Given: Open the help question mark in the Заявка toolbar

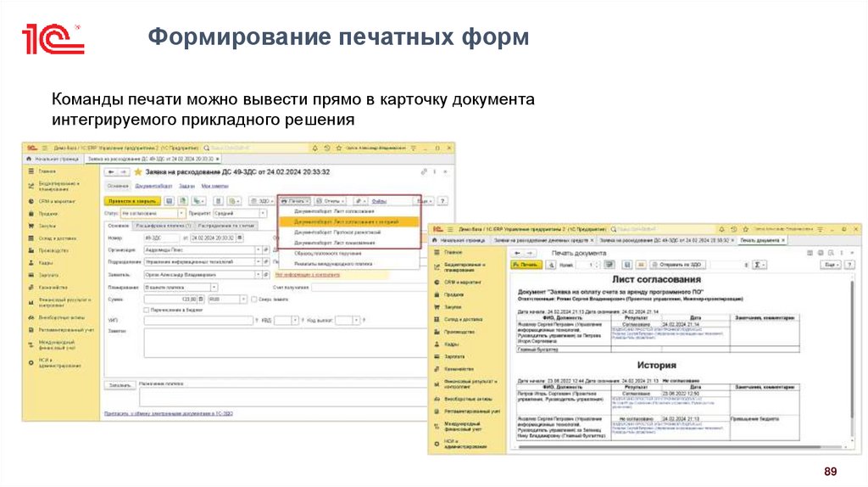Looking at the screenshot, I should click(442, 201).
